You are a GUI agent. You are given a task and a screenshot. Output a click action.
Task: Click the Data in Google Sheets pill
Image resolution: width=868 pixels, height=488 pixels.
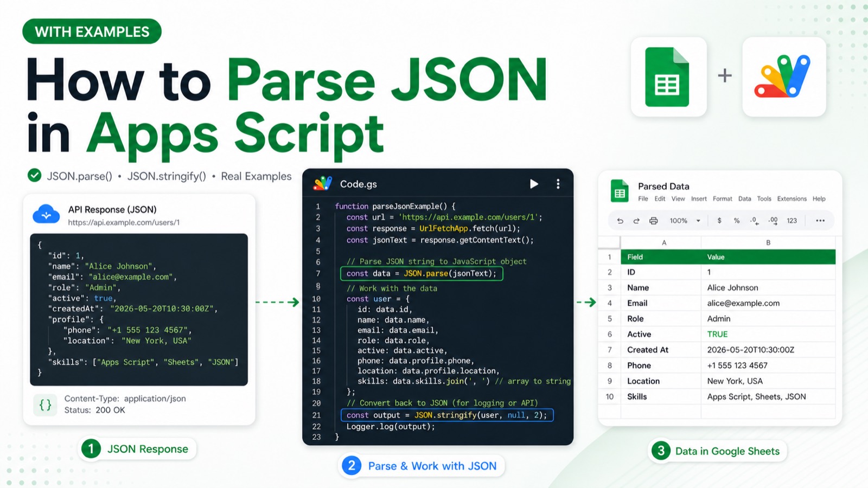717,451
